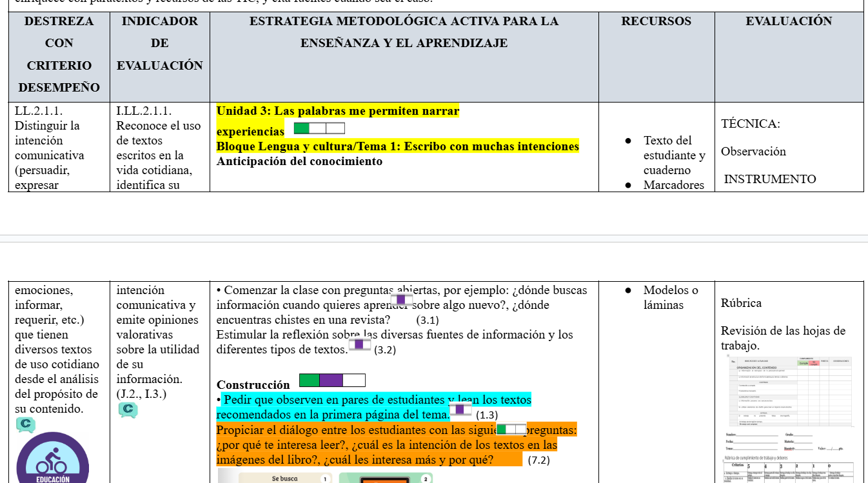Click the 'Anticipación del conocimiento' heading

click(299, 161)
